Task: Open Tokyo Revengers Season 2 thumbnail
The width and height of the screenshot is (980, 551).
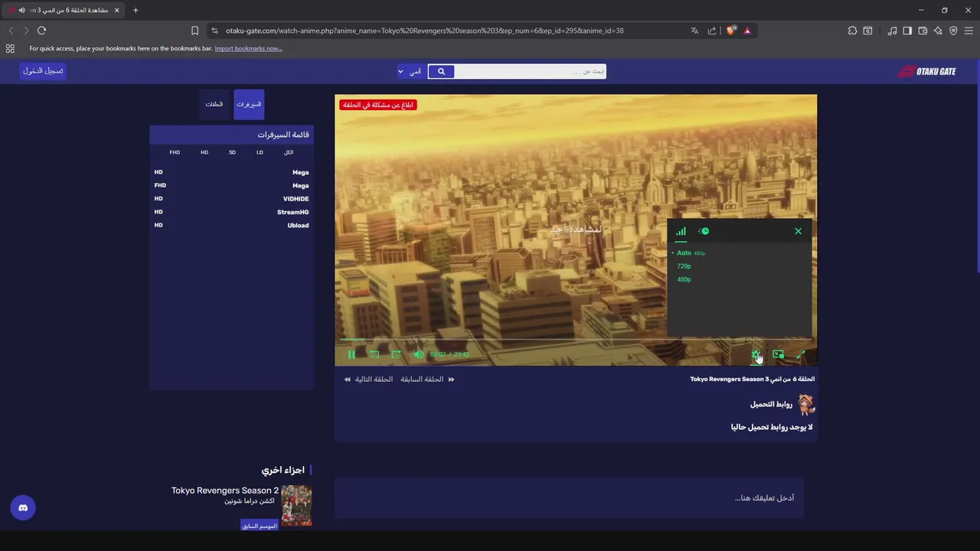Action: 296,505
